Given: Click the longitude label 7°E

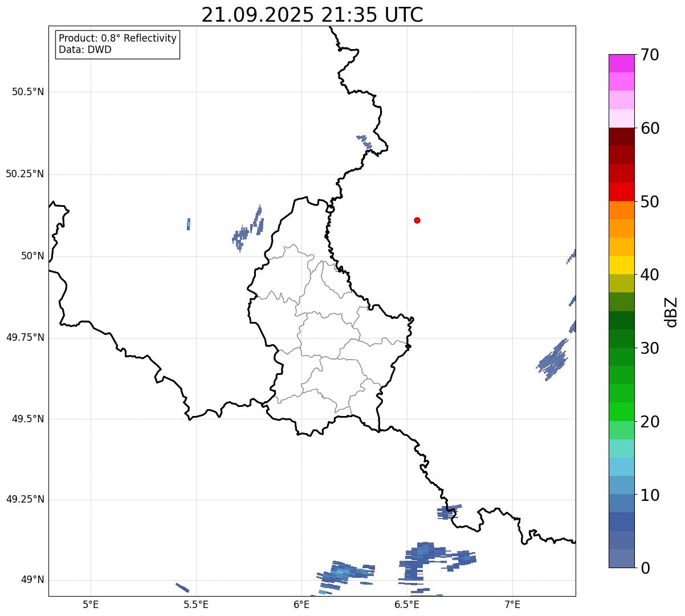Looking at the screenshot, I should click(x=512, y=604).
